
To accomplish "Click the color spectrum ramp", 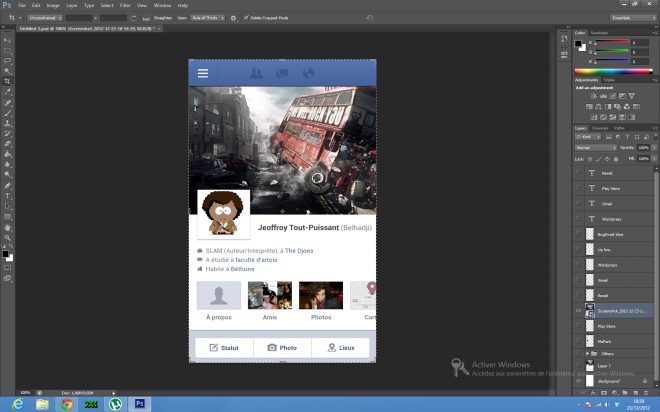I will coord(613,72).
